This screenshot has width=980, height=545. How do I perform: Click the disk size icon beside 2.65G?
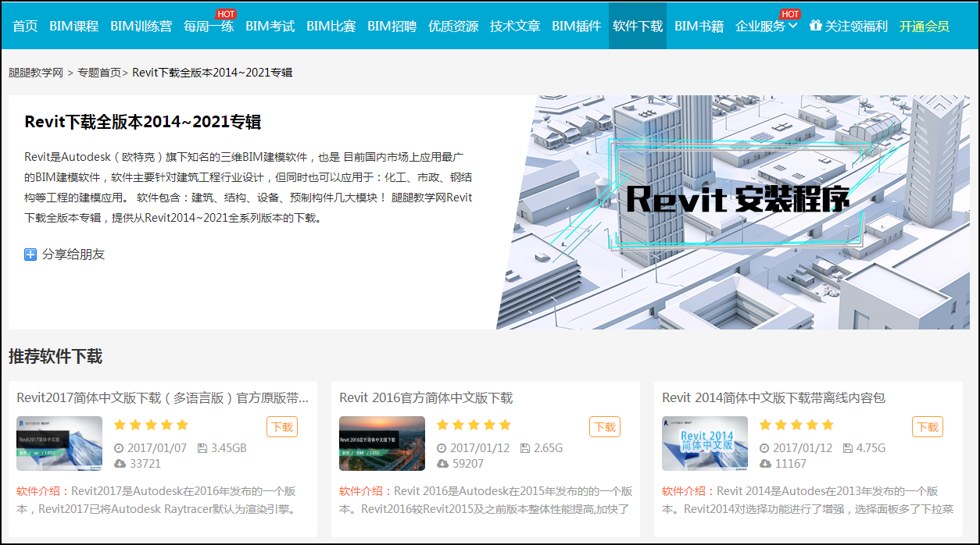pos(525,448)
